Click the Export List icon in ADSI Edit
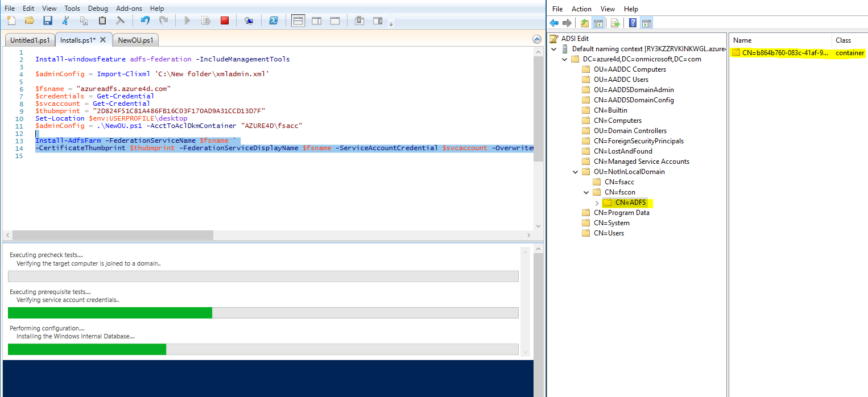Screen dimensions: 868x397 tap(615, 22)
